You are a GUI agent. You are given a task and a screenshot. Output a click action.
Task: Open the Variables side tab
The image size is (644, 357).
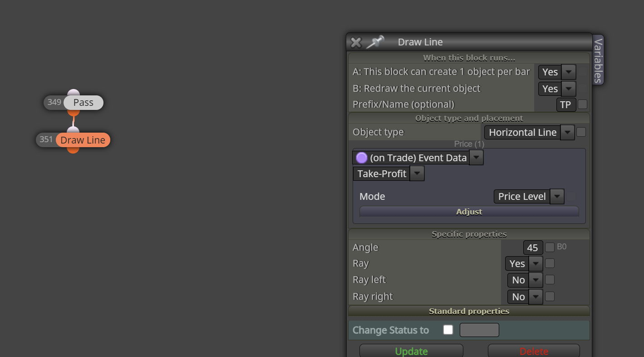pos(598,60)
